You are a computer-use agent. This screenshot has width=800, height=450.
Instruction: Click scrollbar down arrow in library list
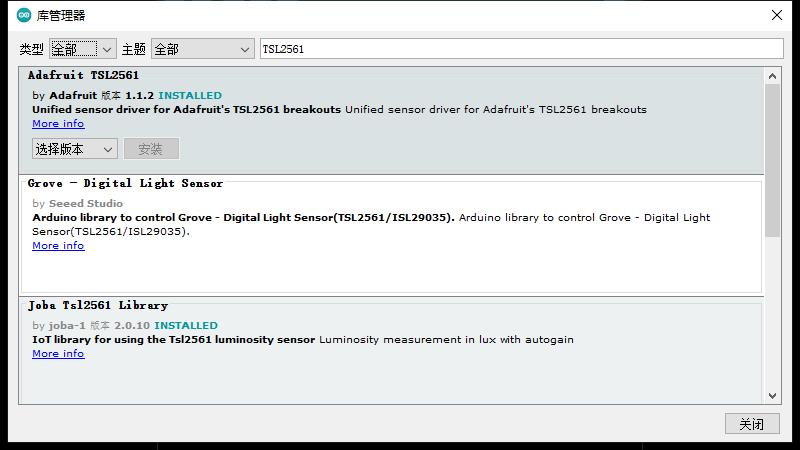(x=772, y=395)
